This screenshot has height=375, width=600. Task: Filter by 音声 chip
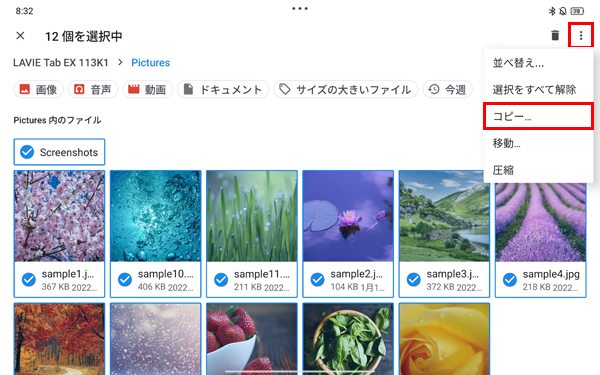tap(93, 90)
